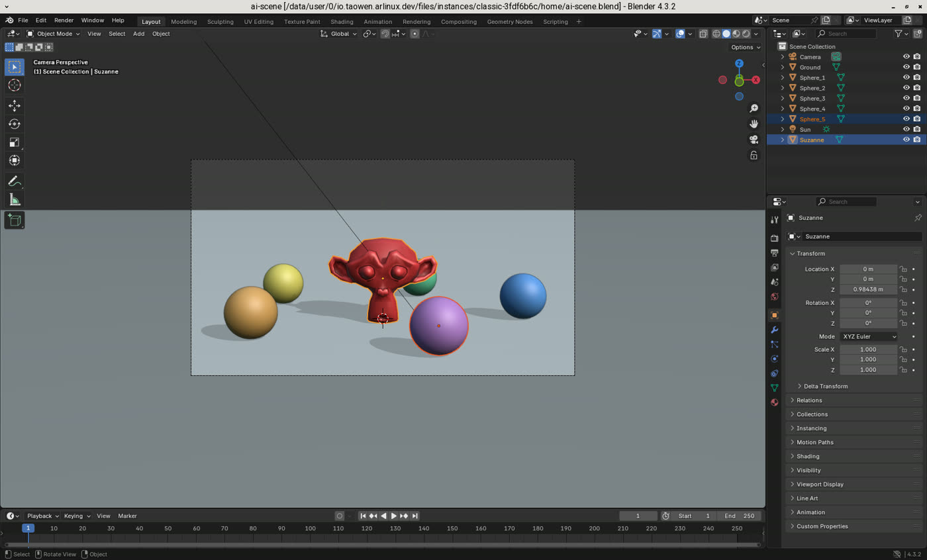Hide Sphere_3 in viewport via eye icon
Viewport: 927px width, 560px height.
coord(906,98)
